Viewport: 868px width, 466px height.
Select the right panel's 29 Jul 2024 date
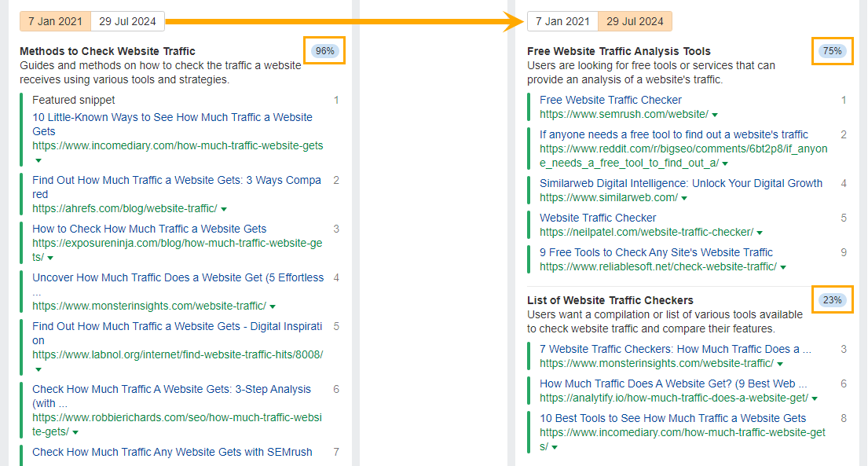pyautogui.click(x=635, y=21)
